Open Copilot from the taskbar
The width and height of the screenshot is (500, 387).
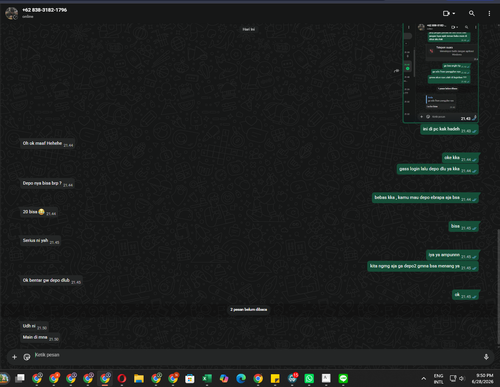tap(224, 378)
